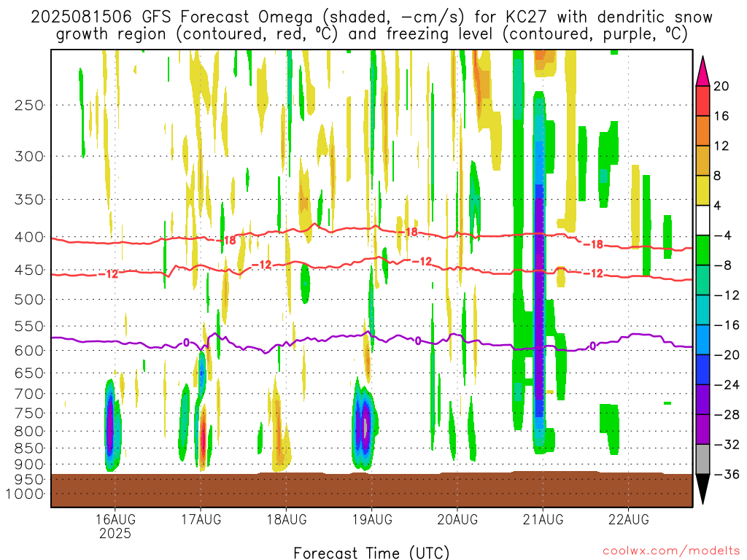747x560 pixels.
Task: Click the 250 pressure level label
Action: (x=29, y=105)
